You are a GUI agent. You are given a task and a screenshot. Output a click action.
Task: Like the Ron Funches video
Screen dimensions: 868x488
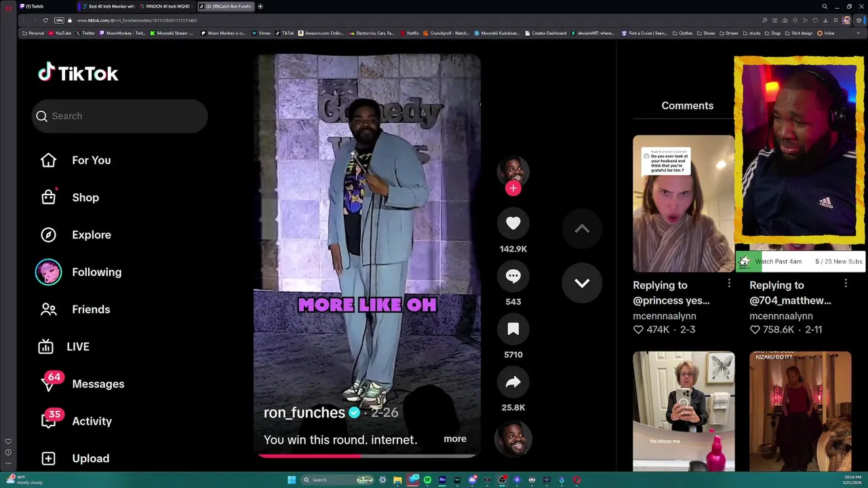pyautogui.click(x=513, y=223)
